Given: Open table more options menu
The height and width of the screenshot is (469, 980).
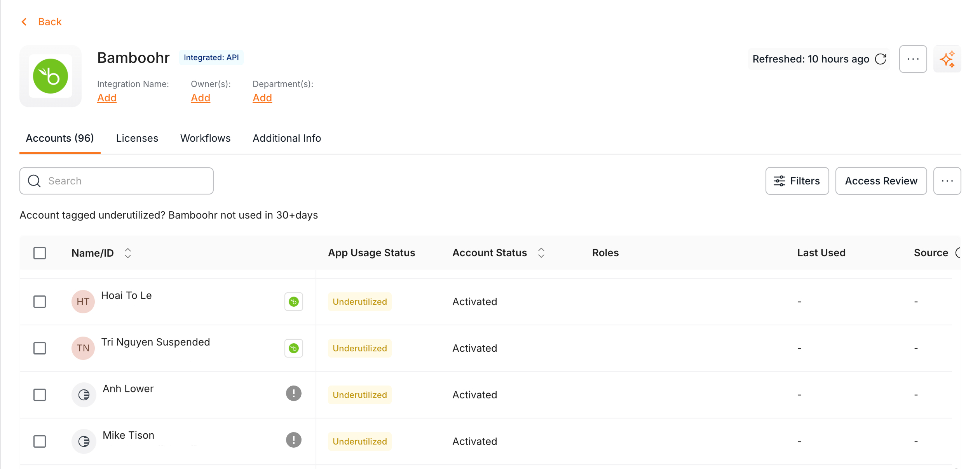Looking at the screenshot, I should tap(947, 181).
